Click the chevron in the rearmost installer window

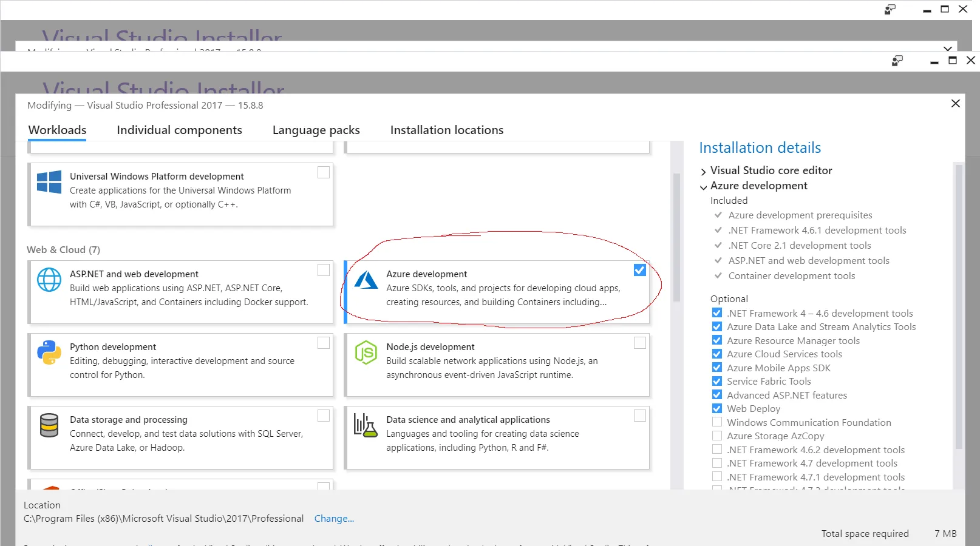948,48
